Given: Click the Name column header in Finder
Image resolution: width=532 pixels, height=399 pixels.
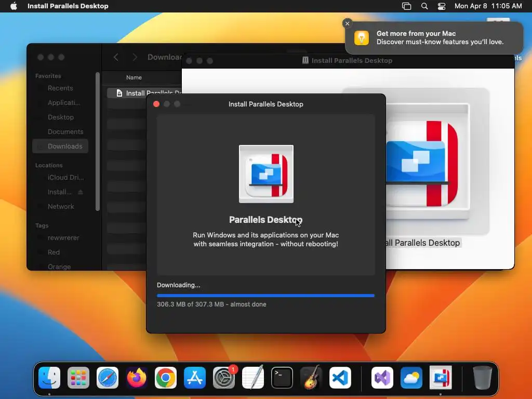Looking at the screenshot, I should coord(134,78).
